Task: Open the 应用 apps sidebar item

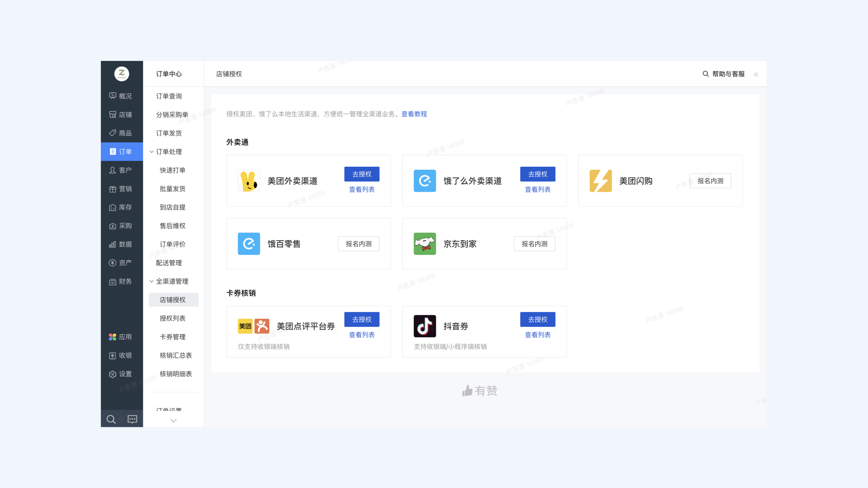Action: tap(122, 337)
